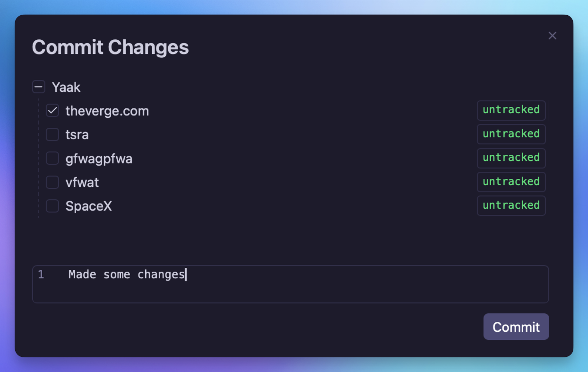Close the Commit Changes dialog
The image size is (588, 372).
[552, 36]
